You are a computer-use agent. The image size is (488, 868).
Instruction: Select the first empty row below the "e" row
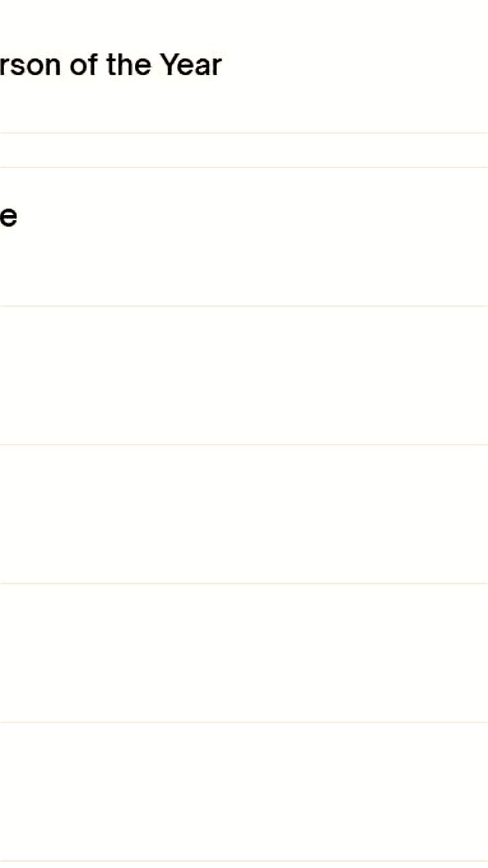point(244,376)
